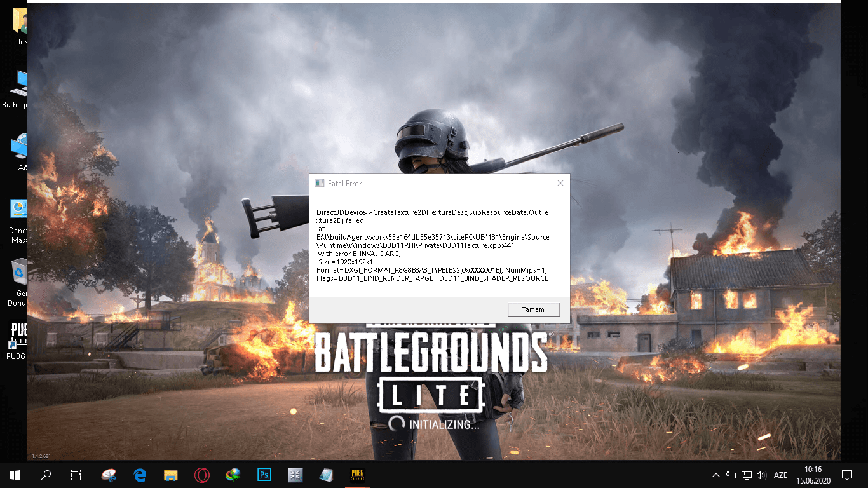Click the Tamam button in Fatal Error dialog
This screenshot has height=488, width=868.
[x=534, y=309]
